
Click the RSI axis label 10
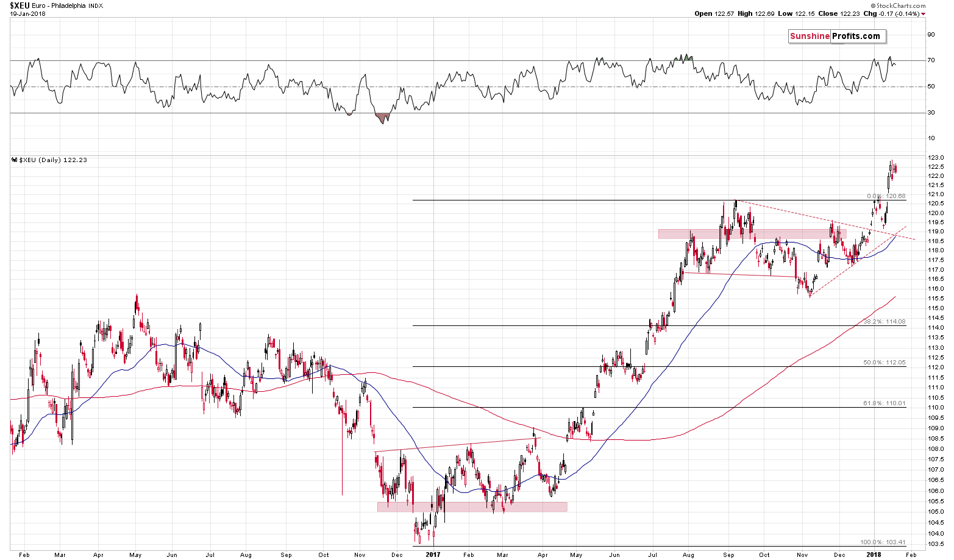[x=931, y=138]
